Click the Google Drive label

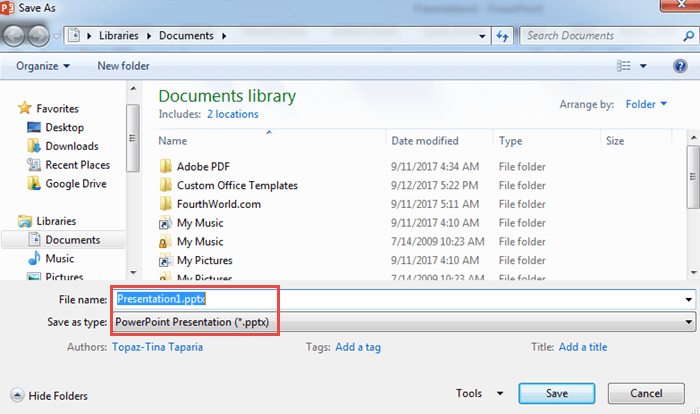(76, 184)
